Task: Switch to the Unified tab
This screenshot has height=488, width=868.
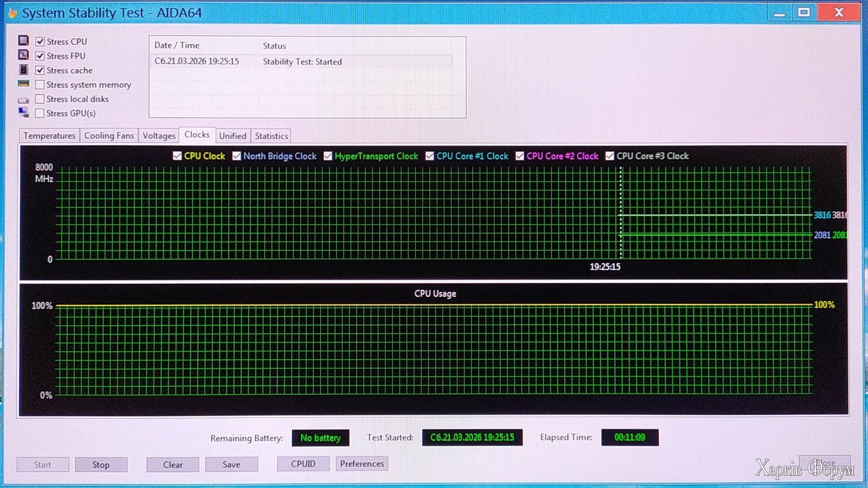Action: [233, 136]
